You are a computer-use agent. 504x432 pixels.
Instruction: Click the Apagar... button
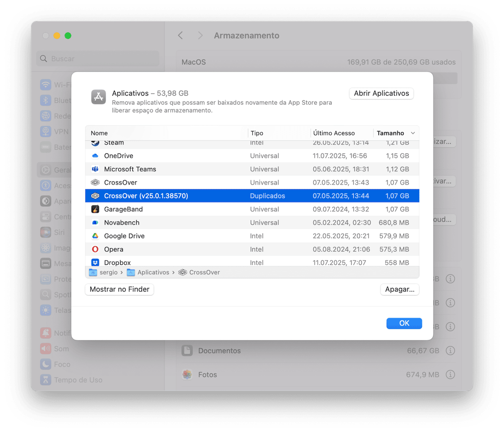pyautogui.click(x=400, y=289)
